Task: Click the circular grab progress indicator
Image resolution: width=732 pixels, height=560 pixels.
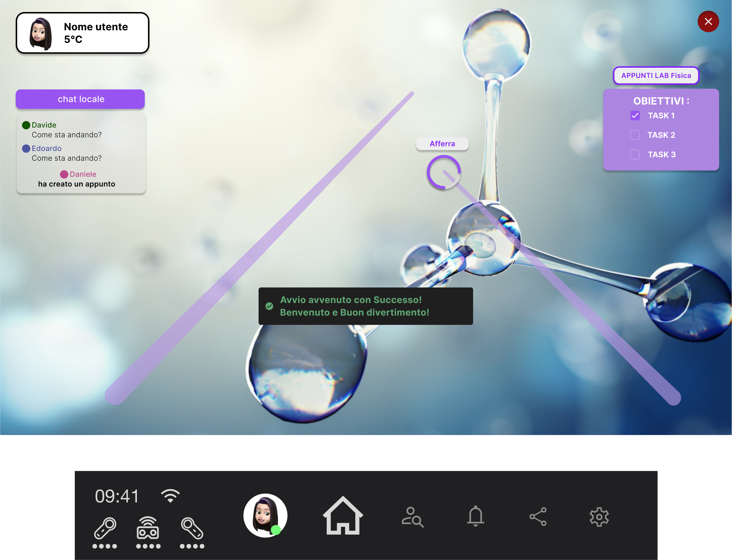Action: click(443, 172)
